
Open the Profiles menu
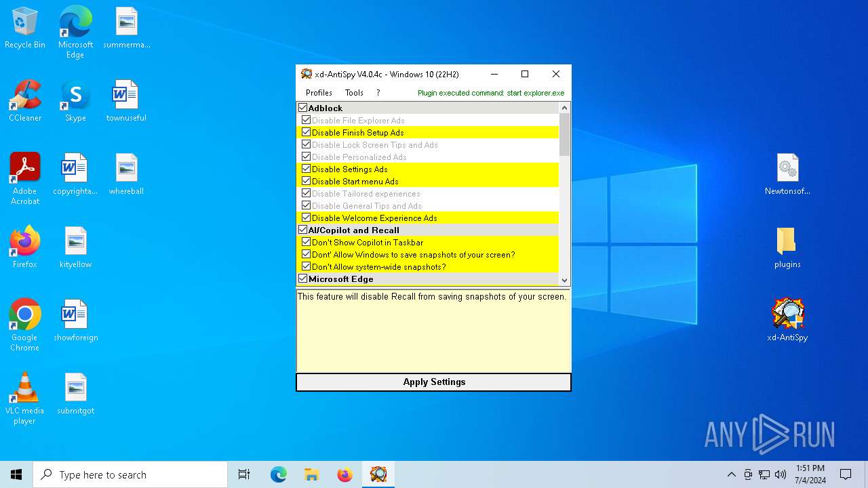(319, 93)
